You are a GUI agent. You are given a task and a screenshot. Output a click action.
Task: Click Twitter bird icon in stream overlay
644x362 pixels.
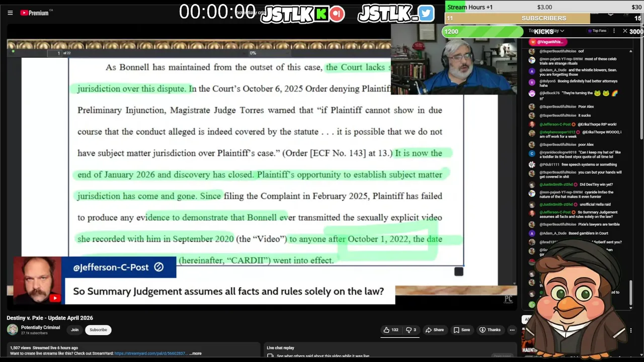coord(426,14)
